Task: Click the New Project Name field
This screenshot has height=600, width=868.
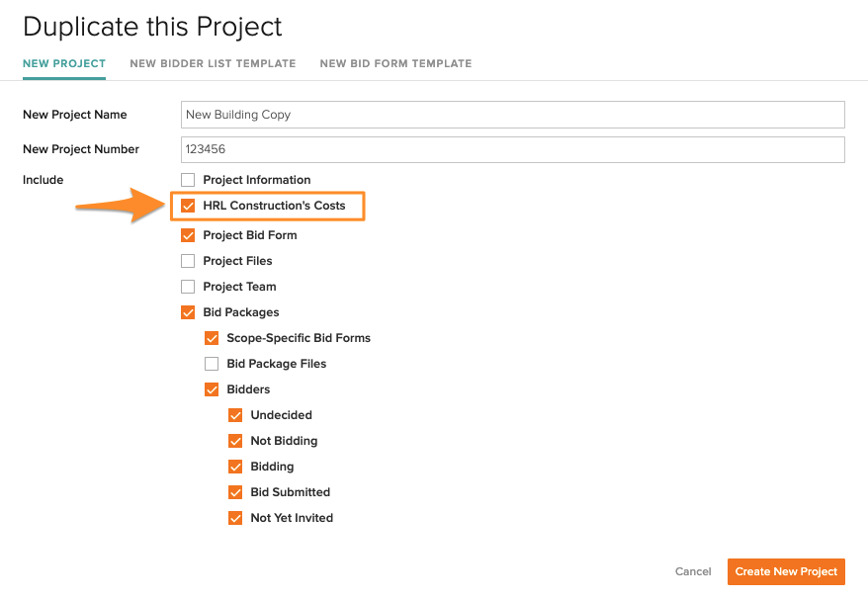Action: pyautogui.click(x=512, y=115)
